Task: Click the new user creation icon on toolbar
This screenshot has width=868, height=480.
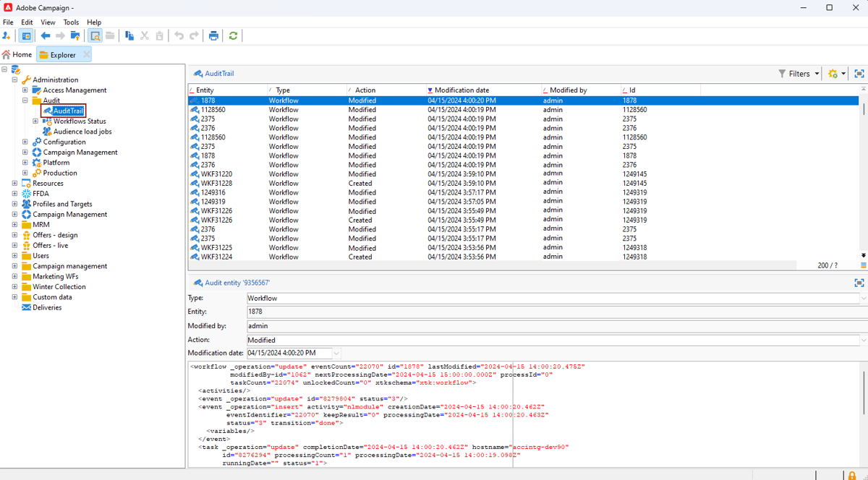Action: click(x=7, y=35)
